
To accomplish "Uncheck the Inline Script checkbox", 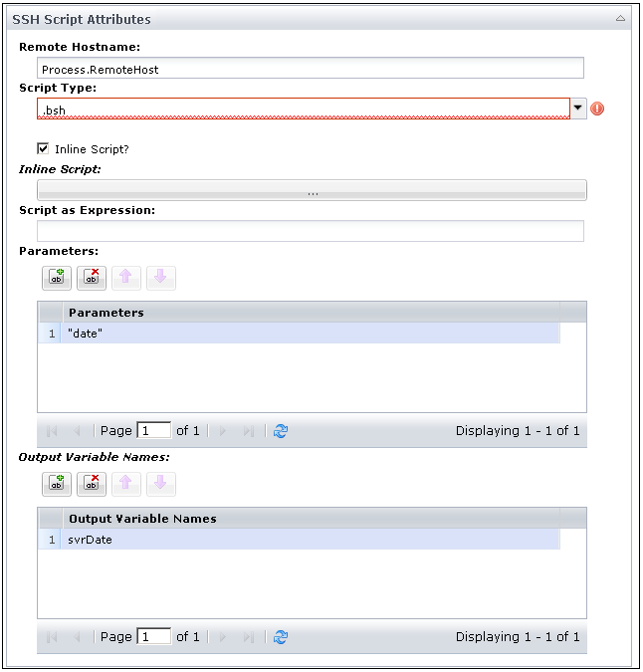I will coord(44,148).
